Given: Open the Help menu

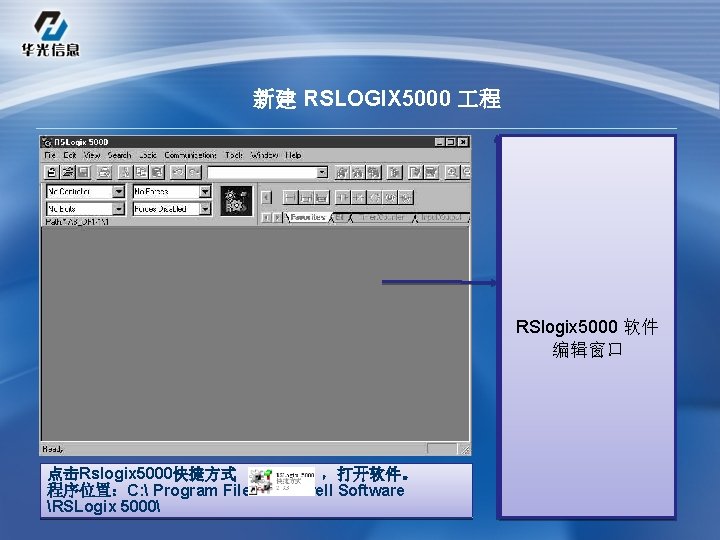Looking at the screenshot, I should click(x=293, y=155).
